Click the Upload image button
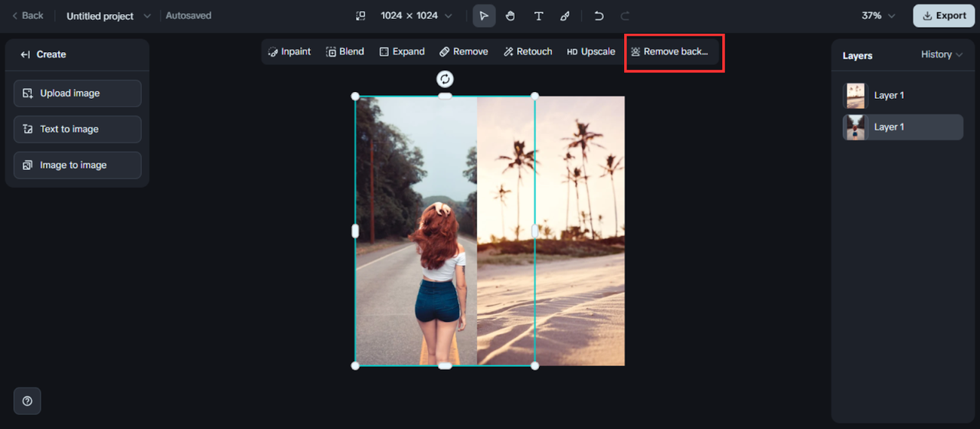 (77, 93)
